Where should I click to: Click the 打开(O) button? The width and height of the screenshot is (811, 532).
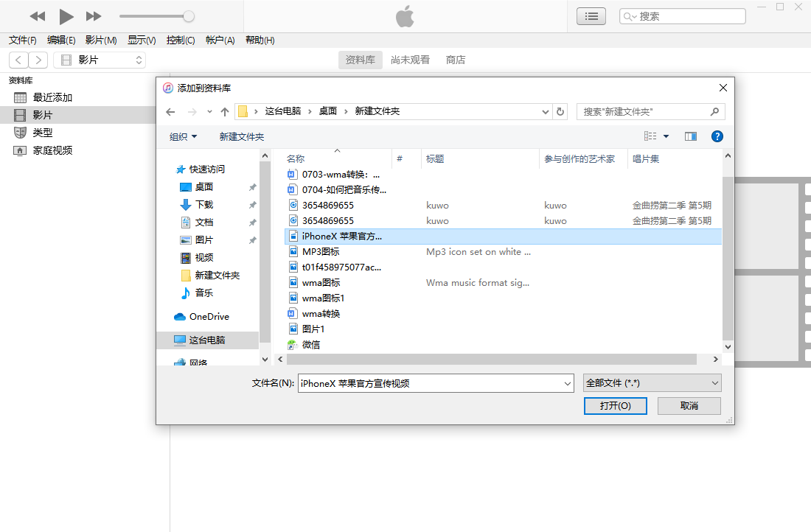(616, 406)
